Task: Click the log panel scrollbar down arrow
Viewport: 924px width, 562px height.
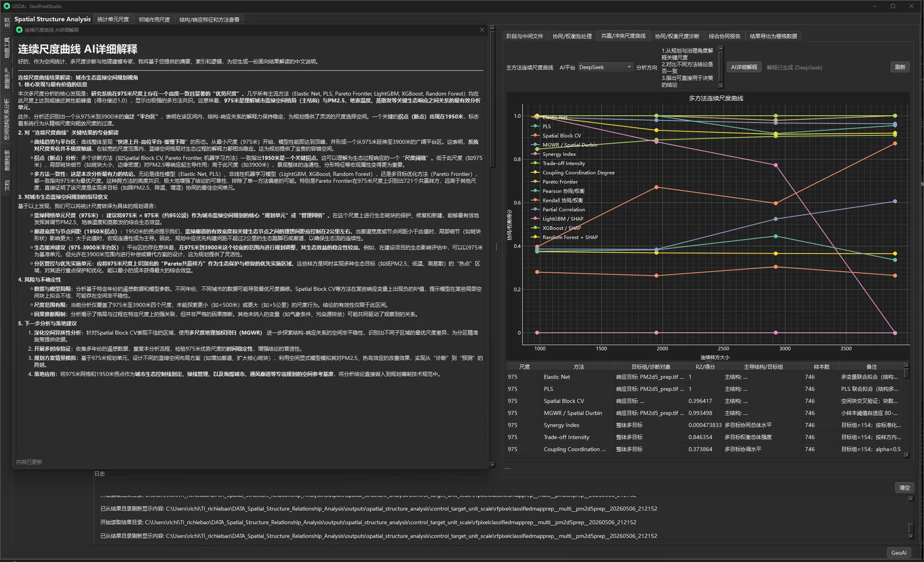Action: [x=911, y=536]
